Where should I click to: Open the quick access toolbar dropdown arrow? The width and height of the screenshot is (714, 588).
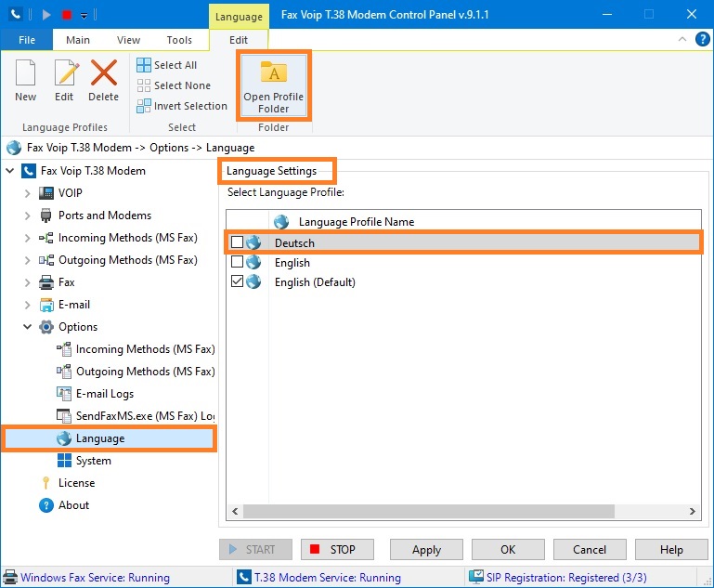pos(84,16)
